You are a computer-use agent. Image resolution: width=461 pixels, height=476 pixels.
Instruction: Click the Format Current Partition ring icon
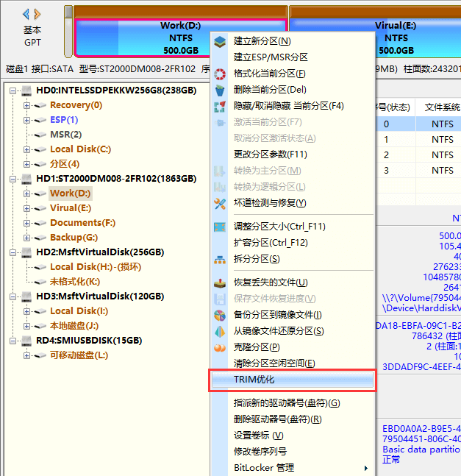coord(220,74)
